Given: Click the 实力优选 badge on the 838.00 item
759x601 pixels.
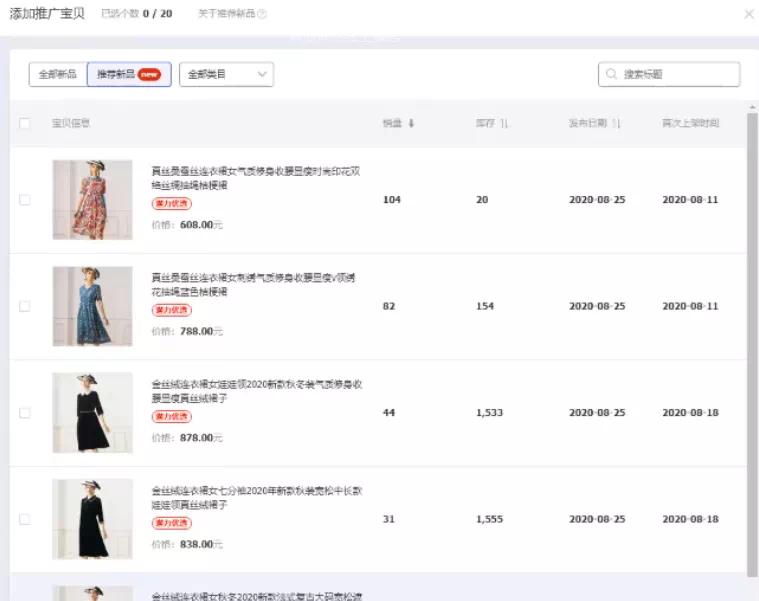Looking at the screenshot, I should [x=172, y=523].
